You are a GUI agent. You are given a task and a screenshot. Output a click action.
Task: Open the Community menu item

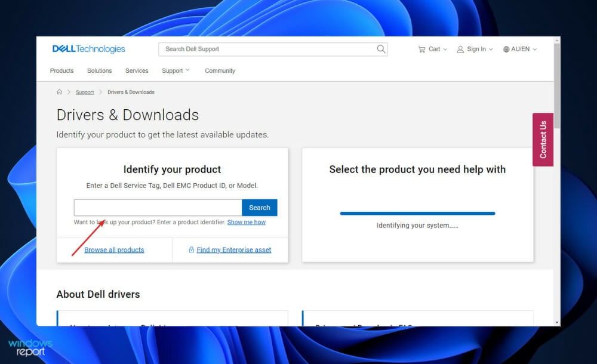pos(220,70)
